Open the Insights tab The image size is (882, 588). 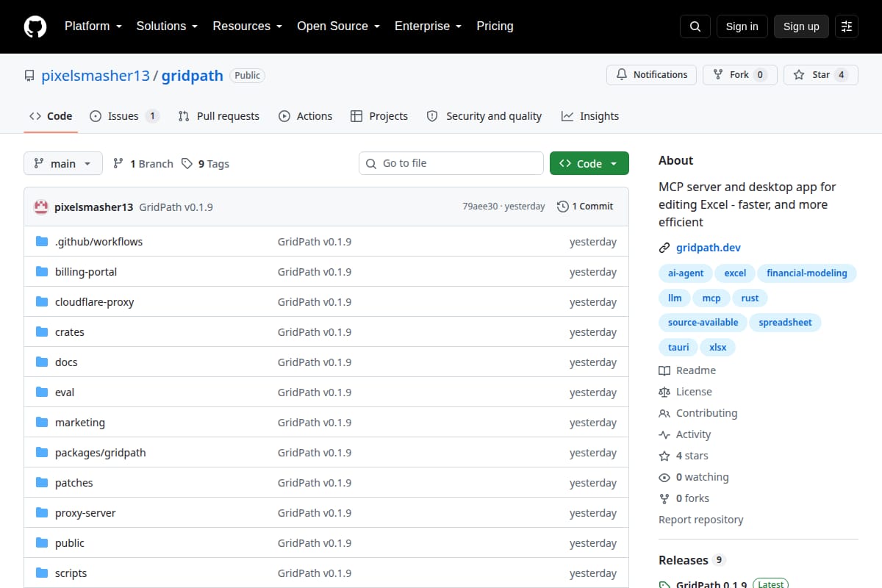click(x=590, y=116)
